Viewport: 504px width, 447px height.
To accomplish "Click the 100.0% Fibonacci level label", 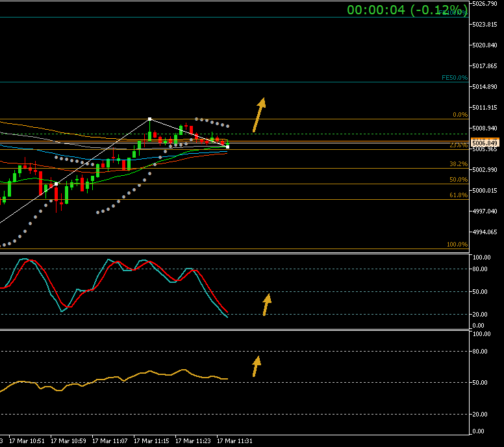I will (x=457, y=245).
